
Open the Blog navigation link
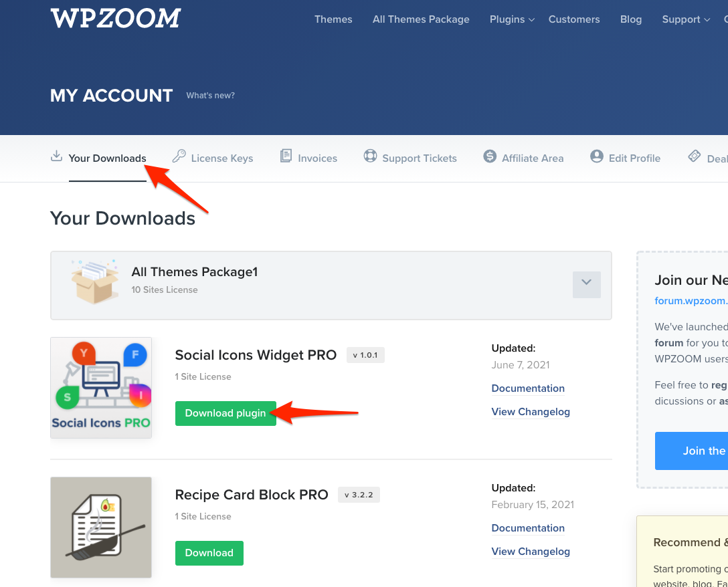point(630,19)
